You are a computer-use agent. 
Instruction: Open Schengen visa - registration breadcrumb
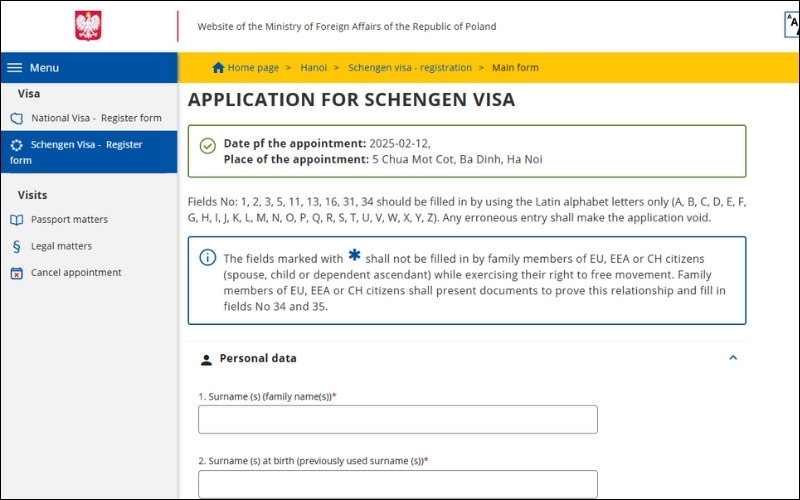pyautogui.click(x=410, y=68)
